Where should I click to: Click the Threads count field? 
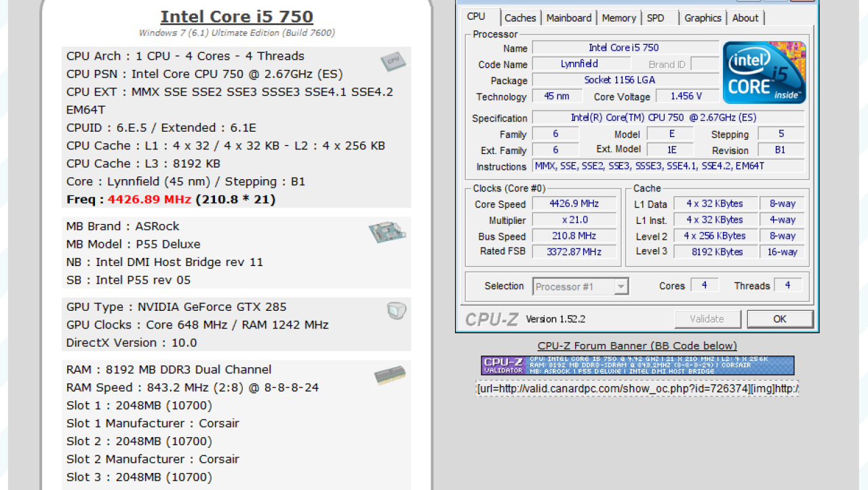788,286
